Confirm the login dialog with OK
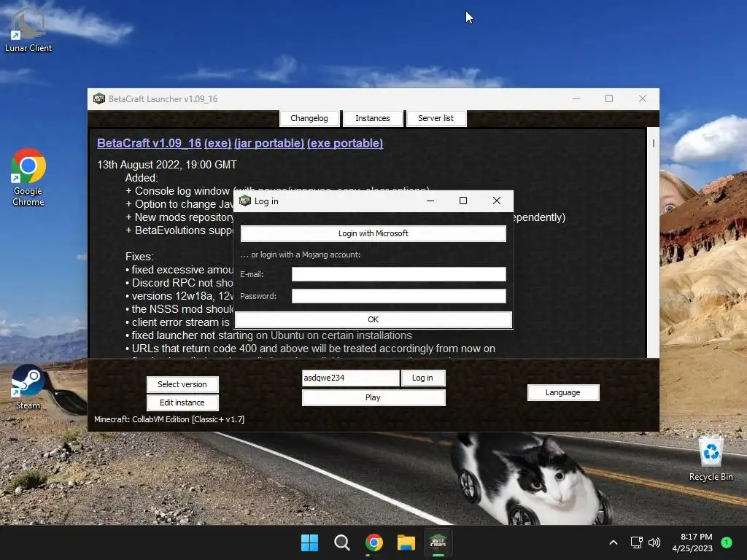Viewport: 747px width, 560px height. click(373, 319)
